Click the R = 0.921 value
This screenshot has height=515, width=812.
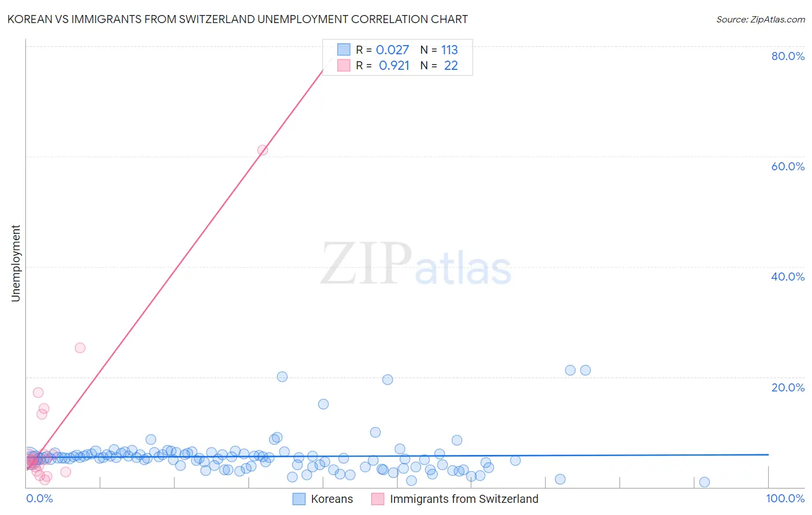pyautogui.click(x=382, y=65)
